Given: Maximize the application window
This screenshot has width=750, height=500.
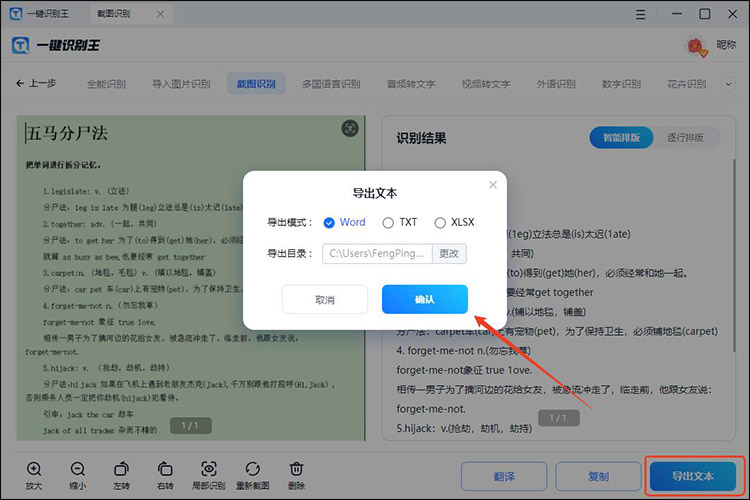Looking at the screenshot, I should pos(705,14).
